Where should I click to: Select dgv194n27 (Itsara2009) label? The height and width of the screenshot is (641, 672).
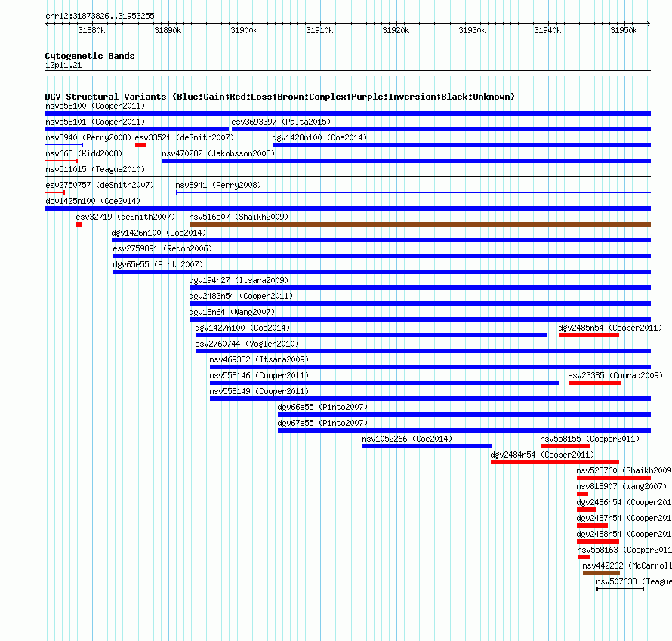[x=239, y=280]
